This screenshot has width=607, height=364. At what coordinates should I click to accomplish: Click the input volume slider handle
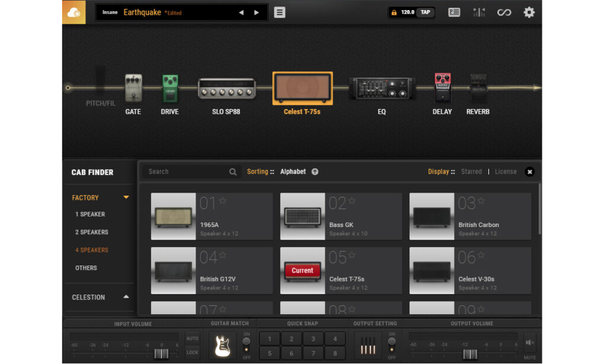pyautogui.click(x=161, y=353)
